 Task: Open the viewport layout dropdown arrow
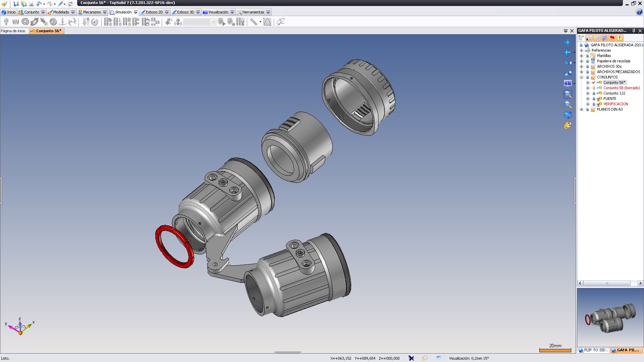coord(574,83)
